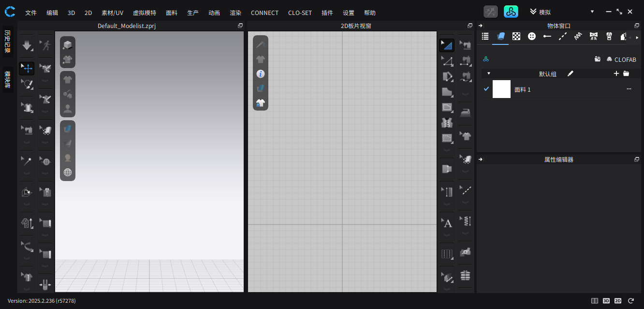Click the folder icon in 默认组 row

[626, 73]
